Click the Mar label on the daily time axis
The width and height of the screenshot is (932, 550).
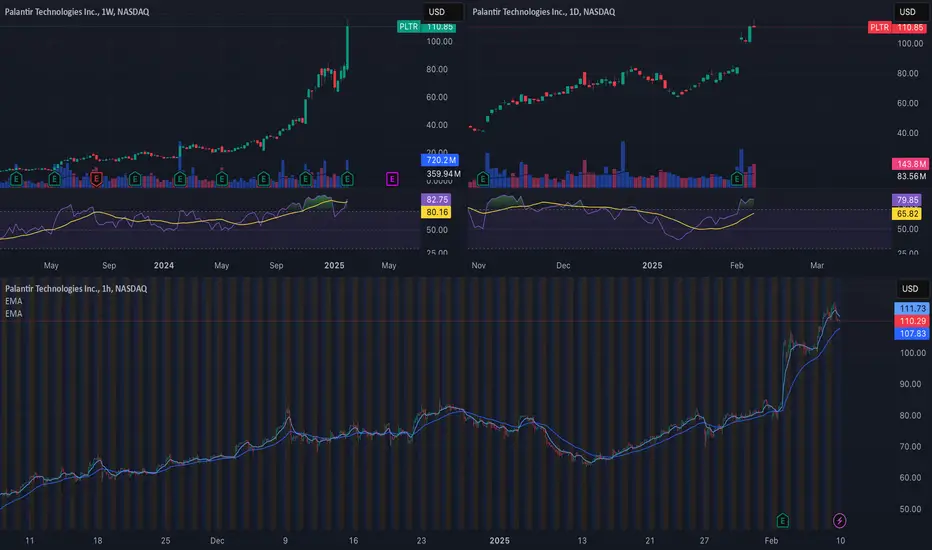817,265
